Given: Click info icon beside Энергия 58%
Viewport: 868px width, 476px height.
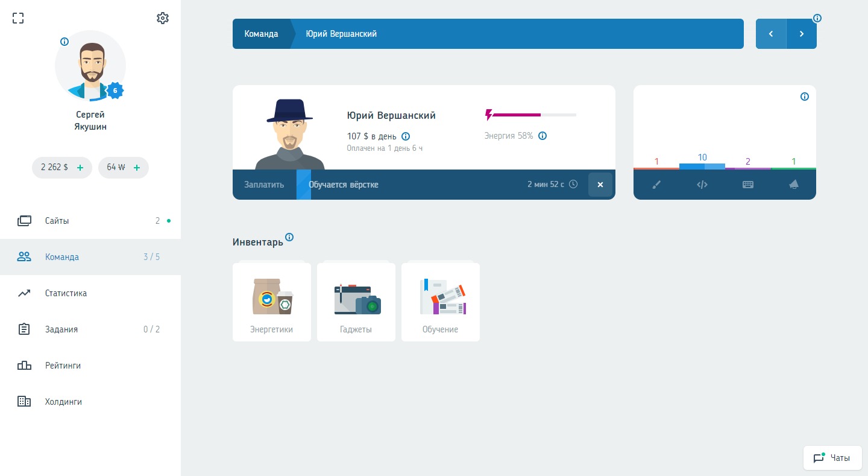Looking at the screenshot, I should point(542,136).
